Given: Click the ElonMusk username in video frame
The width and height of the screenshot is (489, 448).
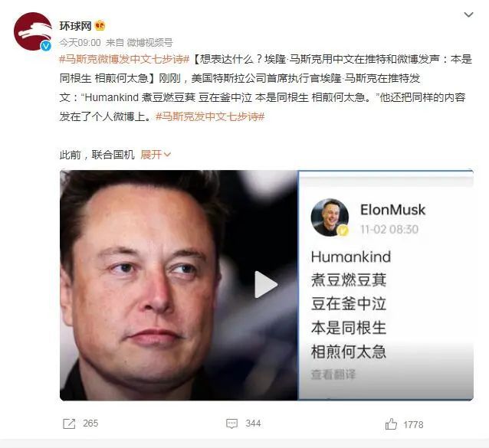Looking at the screenshot, I should 392,210.
